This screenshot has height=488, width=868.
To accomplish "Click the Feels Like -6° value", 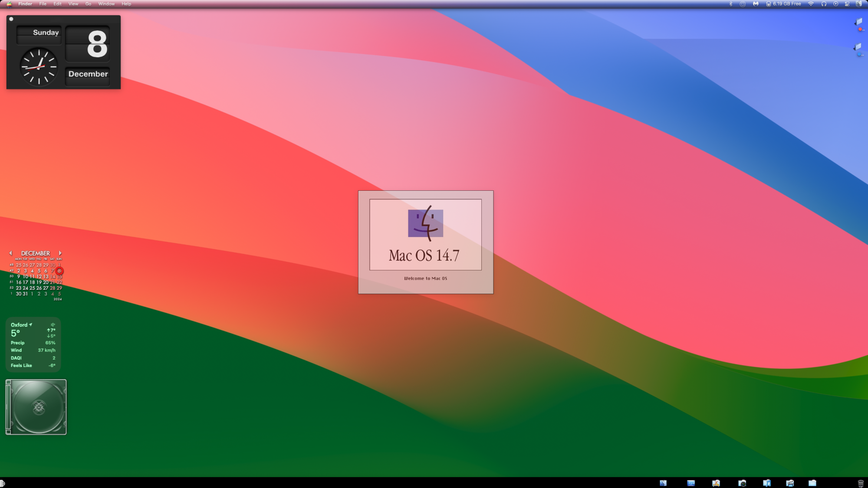I will (x=52, y=365).
